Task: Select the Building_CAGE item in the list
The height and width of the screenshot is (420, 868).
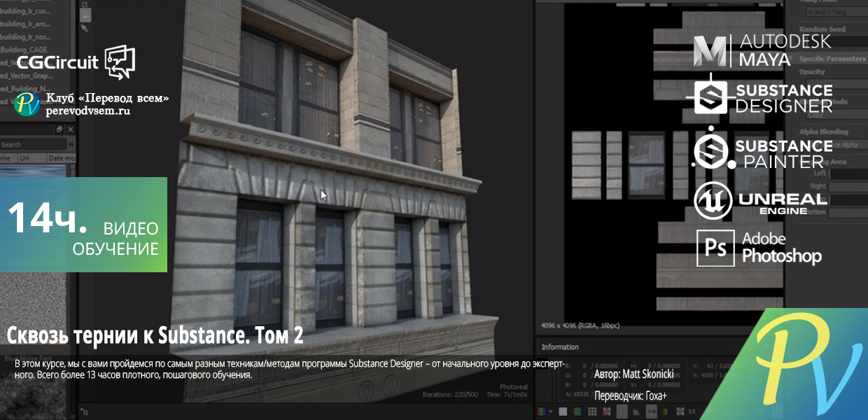Action: pos(24,50)
